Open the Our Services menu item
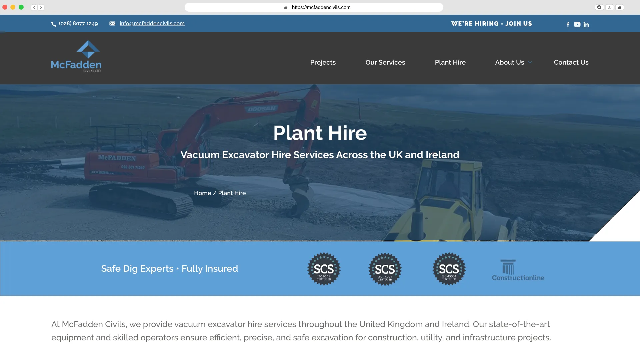640x364 pixels. click(x=385, y=62)
